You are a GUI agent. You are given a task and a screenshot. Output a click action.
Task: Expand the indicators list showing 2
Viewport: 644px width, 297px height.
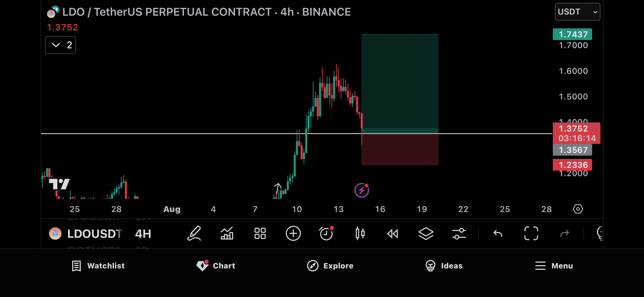click(x=60, y=45)
